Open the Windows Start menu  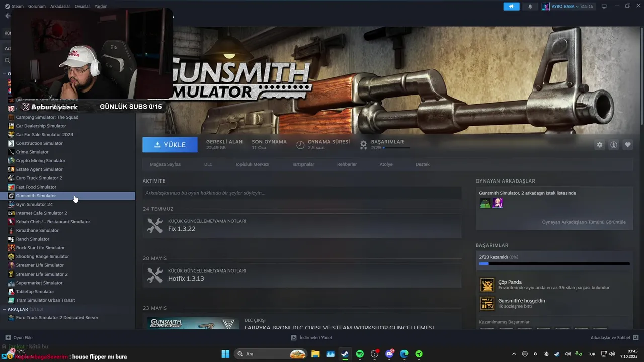pyautogui.click(x=225, y=354)
